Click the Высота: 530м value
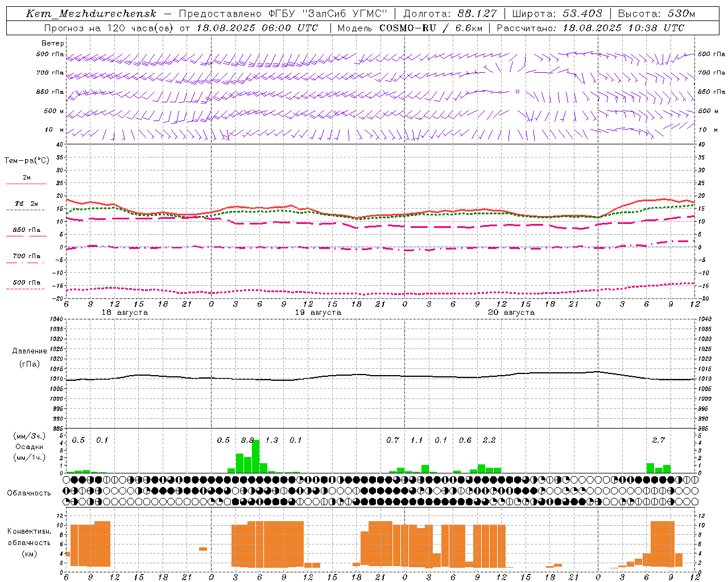The image size is (728, 582). coord(656,14)
